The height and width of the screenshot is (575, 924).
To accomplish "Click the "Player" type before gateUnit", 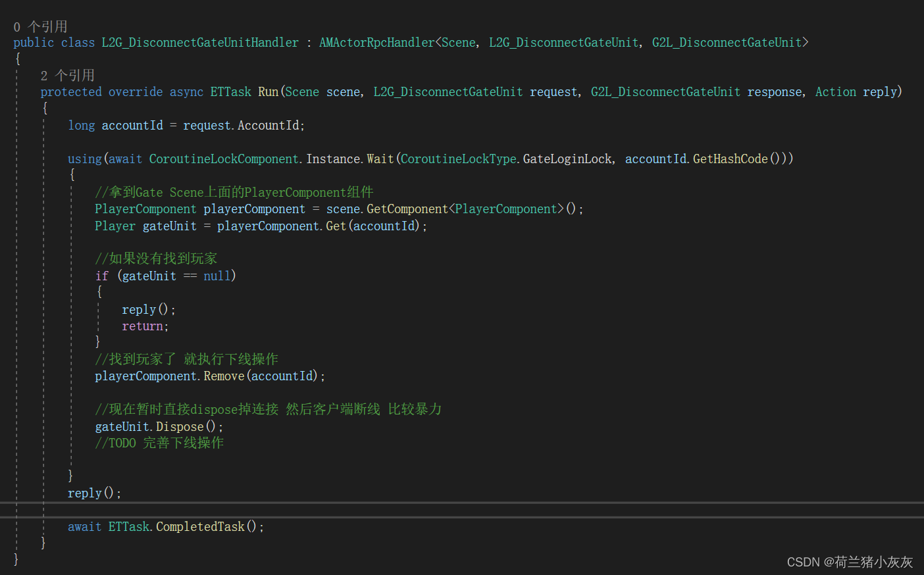I will 115,226.
